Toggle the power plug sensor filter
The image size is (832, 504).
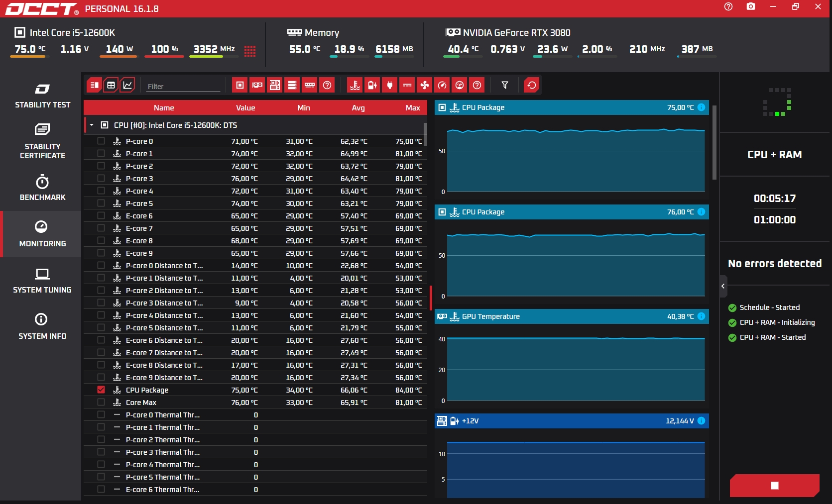pos(390,85)
